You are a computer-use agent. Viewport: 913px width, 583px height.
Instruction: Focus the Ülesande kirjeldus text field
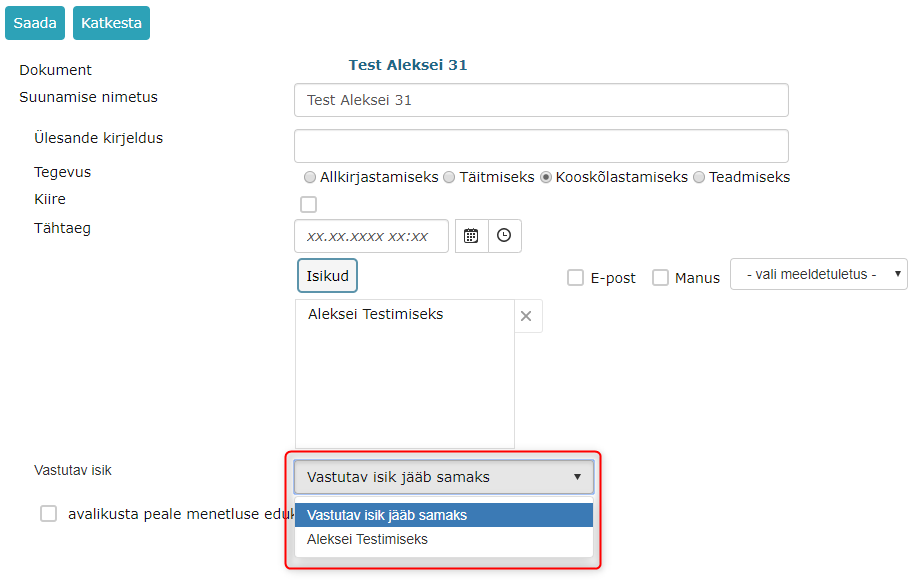pos(542,146)
